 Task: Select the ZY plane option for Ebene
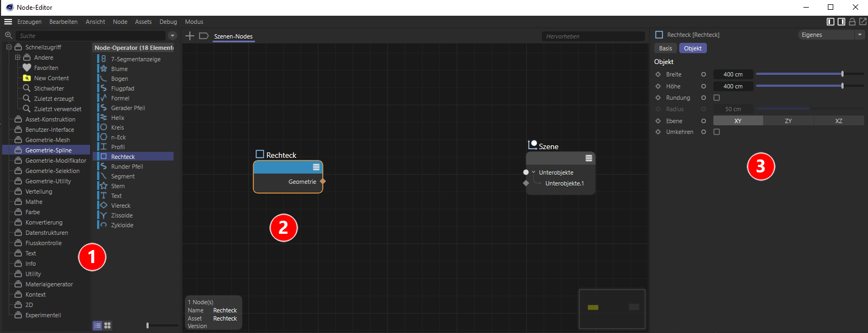click(788, 121)
